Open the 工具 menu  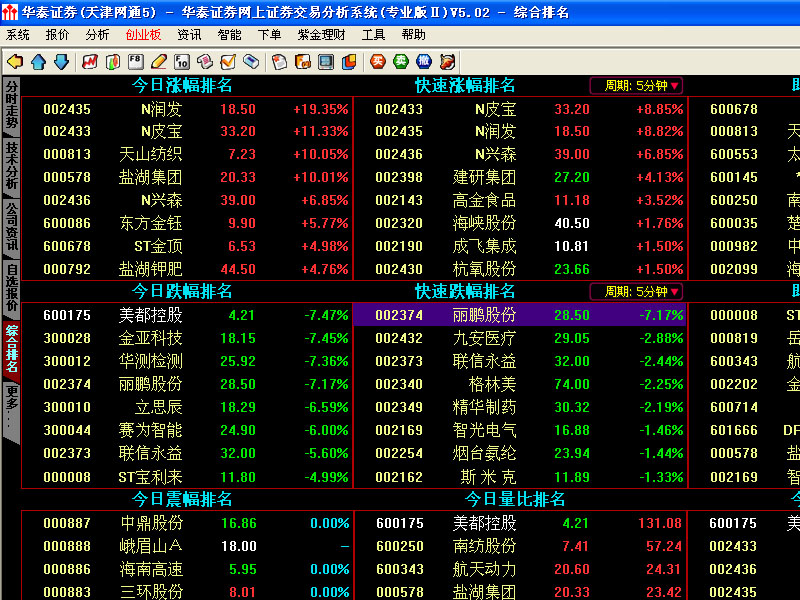pos(373,35)
